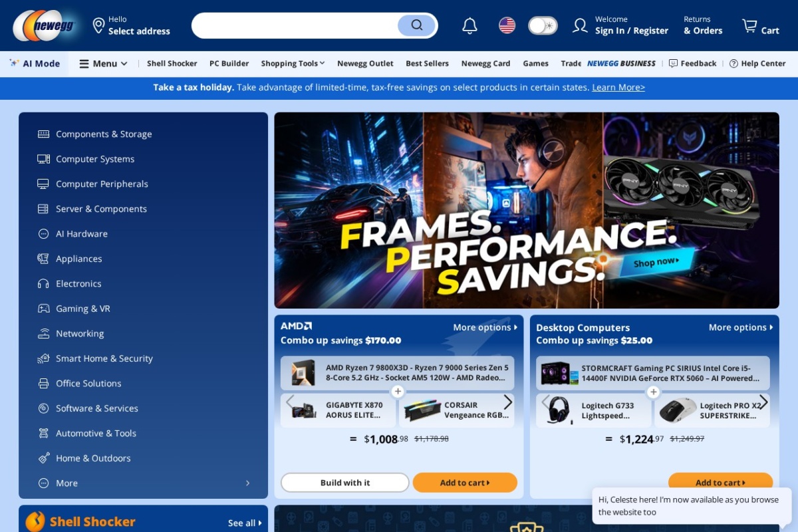The height and width of the screenshot is (532, 798).
Task: Add AMD combo to cart
Action: coord(465,483)
